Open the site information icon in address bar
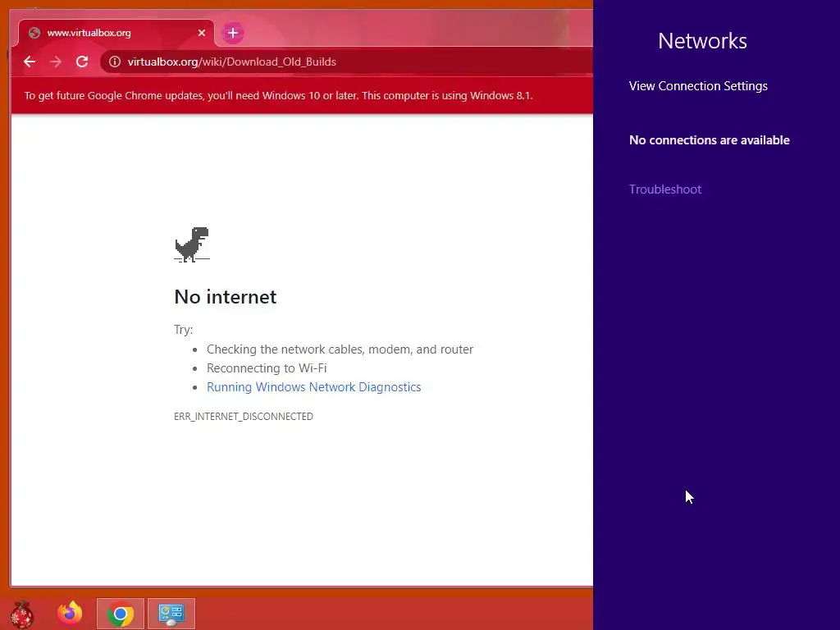Viewport: 840px width, 630px height. coord(115,62)
